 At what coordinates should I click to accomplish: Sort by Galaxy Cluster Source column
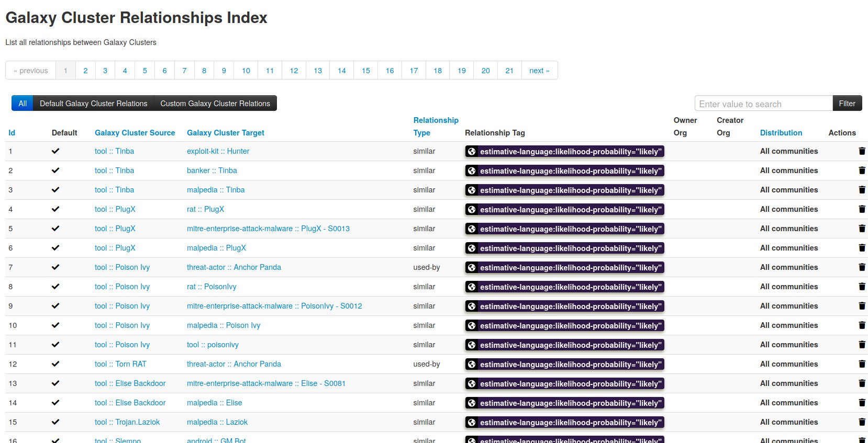[135, 133]
